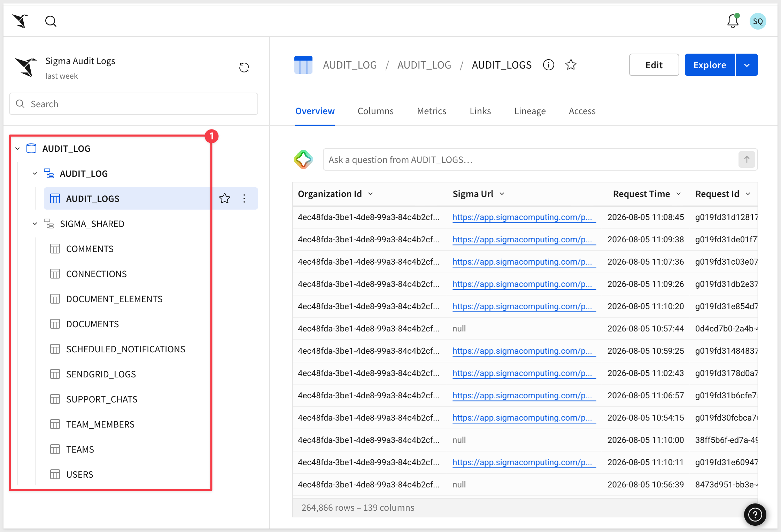Click the colorful AI assistant icon

[x=303, y=159]
